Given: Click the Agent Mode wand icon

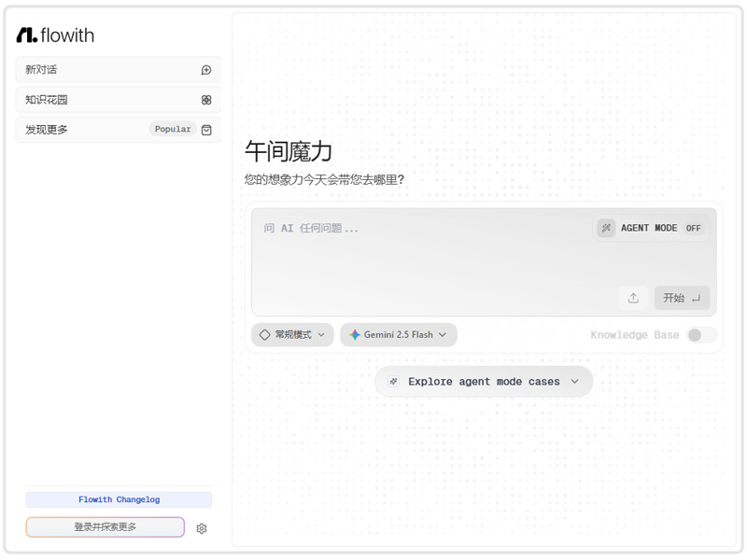Looking at the screenshot, I should click(x=606, y=228).
